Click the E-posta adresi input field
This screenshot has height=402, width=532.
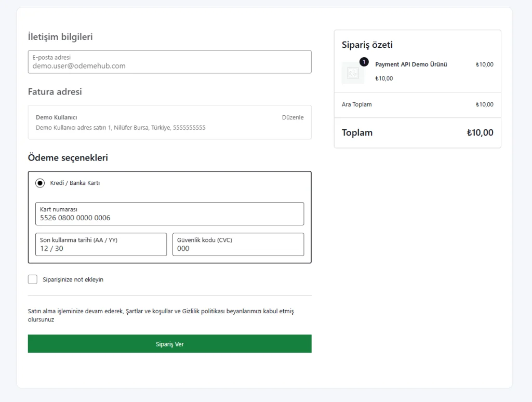tap(170, 62)
